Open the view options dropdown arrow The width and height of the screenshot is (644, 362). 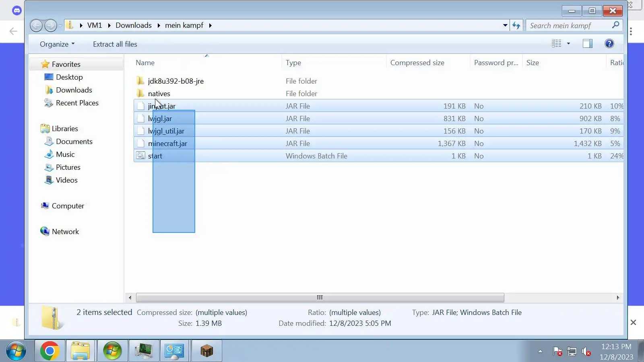[568, 43]
